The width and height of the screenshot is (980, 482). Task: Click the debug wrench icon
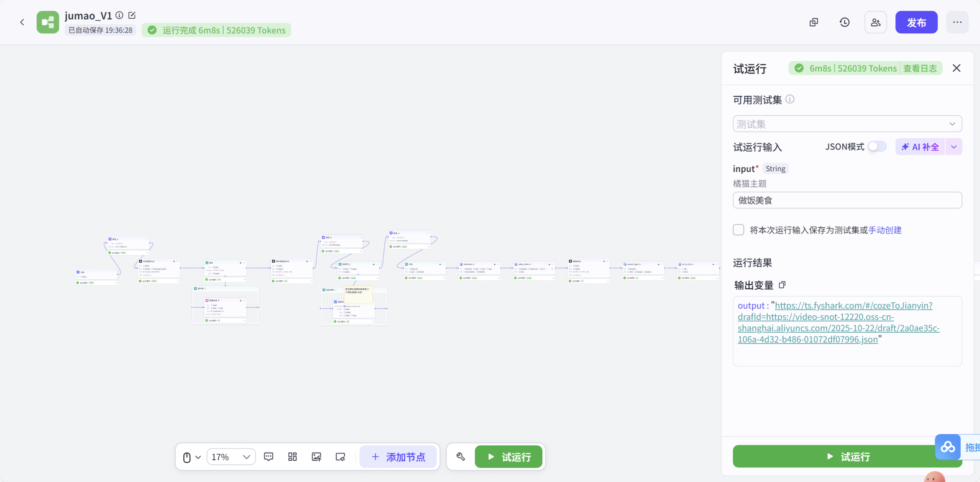(461, 457)
